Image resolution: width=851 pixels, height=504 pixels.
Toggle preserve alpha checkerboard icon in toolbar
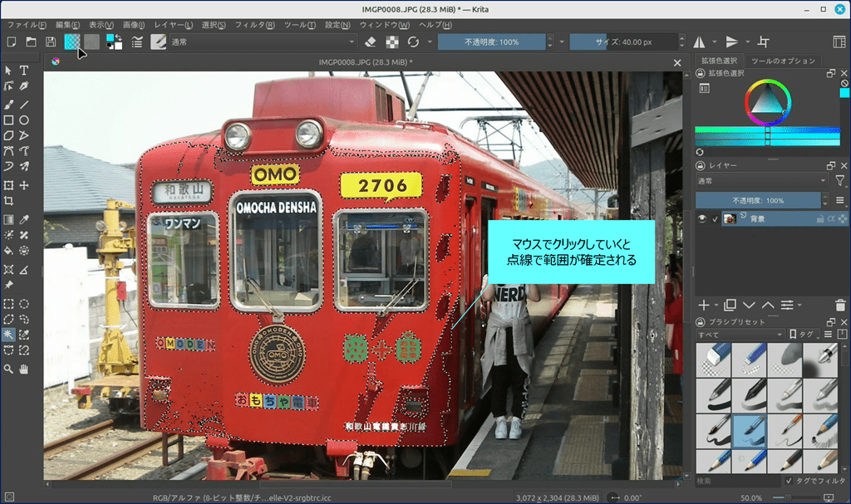coord(391,42)
